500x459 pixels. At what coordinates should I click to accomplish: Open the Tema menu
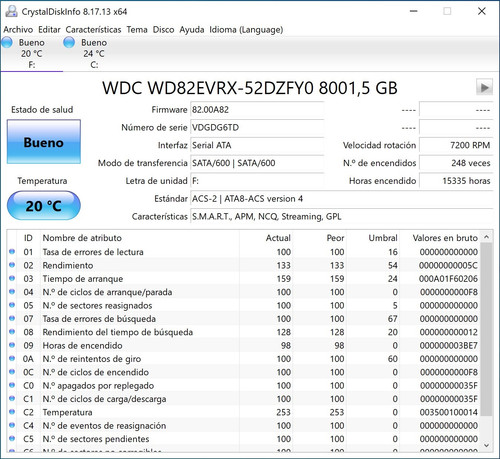coord(137,30)
